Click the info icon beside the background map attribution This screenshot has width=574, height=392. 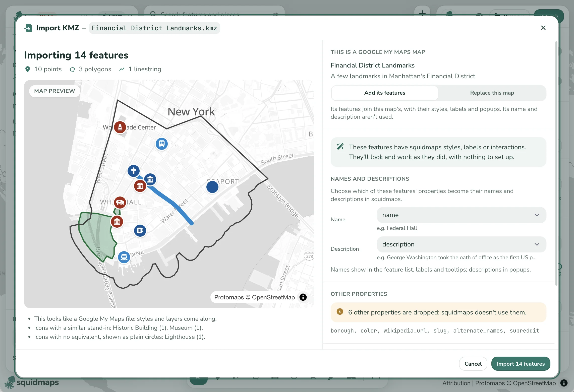(x=564, y=383)
